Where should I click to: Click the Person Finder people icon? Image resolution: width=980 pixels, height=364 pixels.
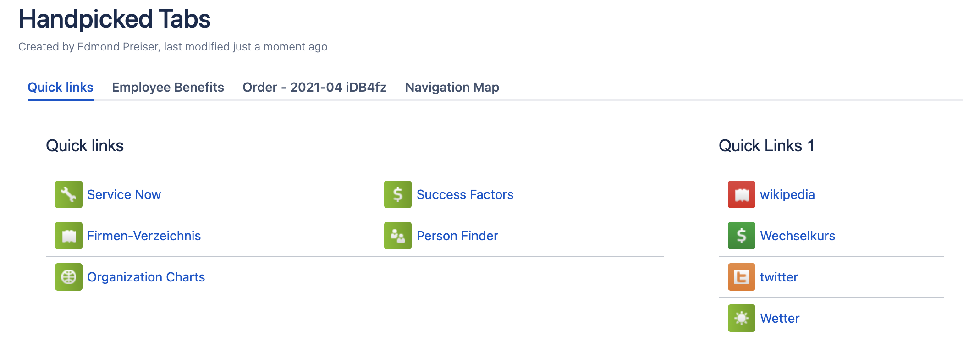pyautogui.click(x=398, y=236)
